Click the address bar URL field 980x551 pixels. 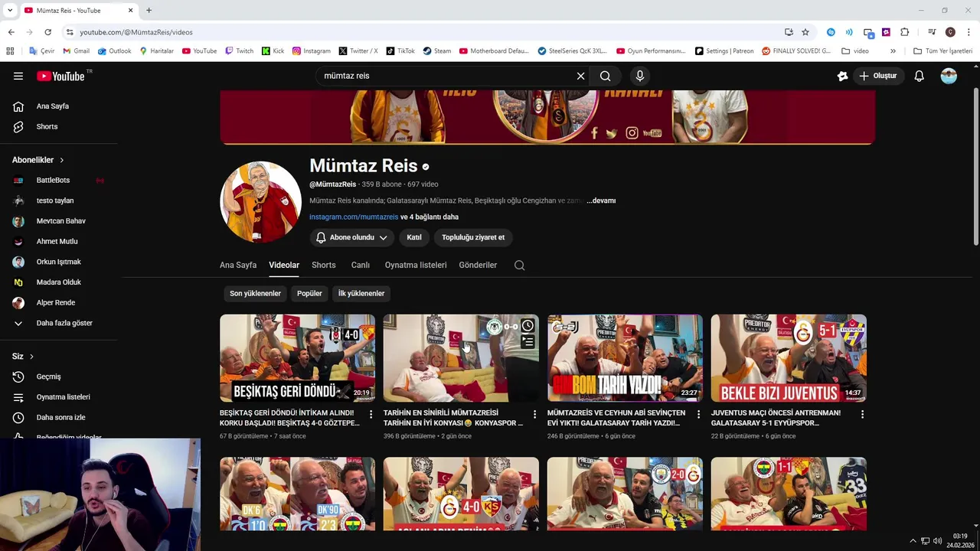point(421,32)
